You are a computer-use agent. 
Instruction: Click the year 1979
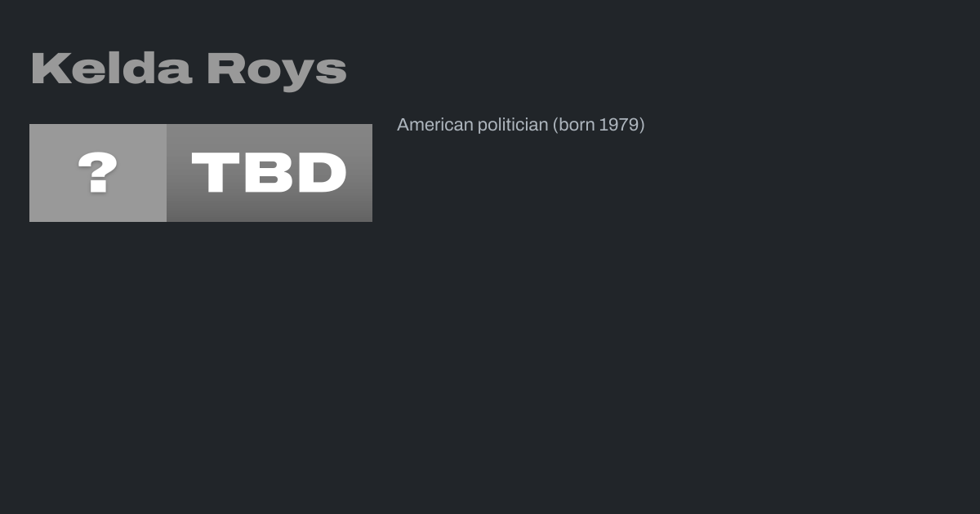point(618,125)
